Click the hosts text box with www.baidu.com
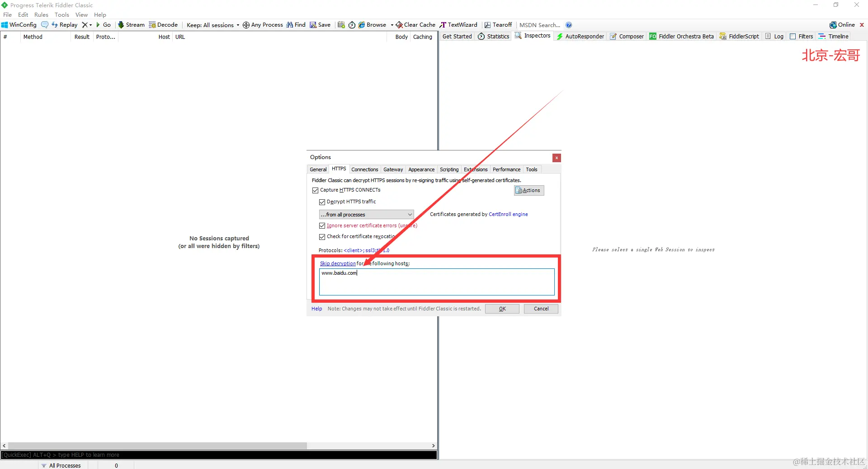 tap(437, 282)
